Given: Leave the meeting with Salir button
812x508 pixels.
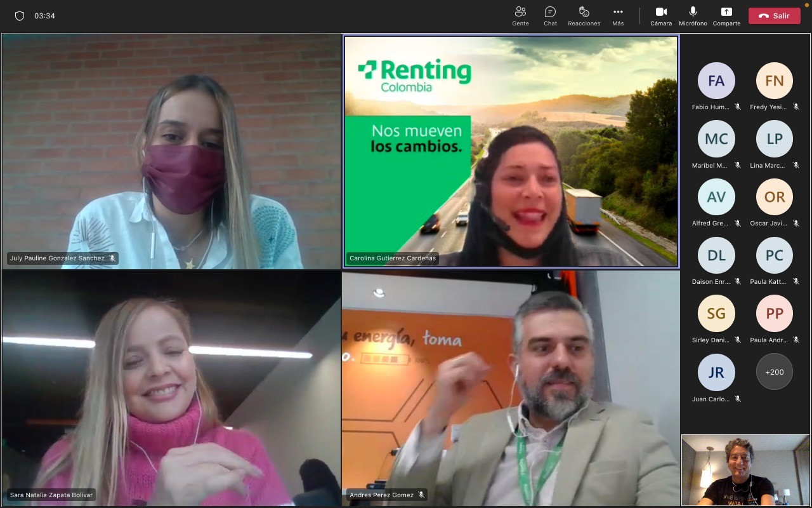Looking at the screenshot, I should [774, 16].
